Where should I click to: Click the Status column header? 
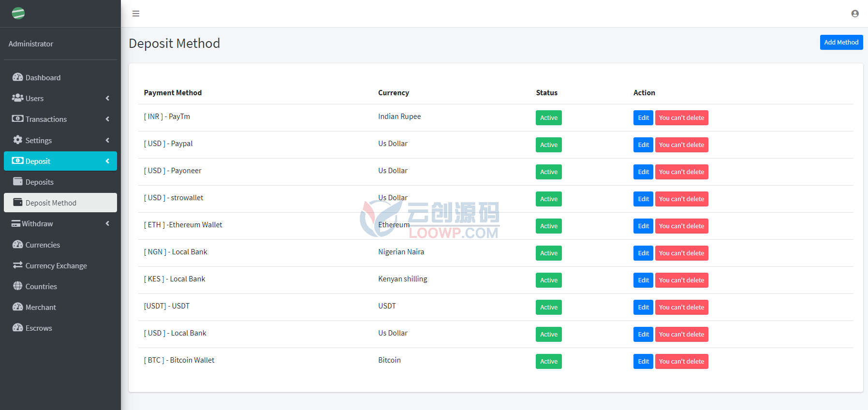(546, 93)
